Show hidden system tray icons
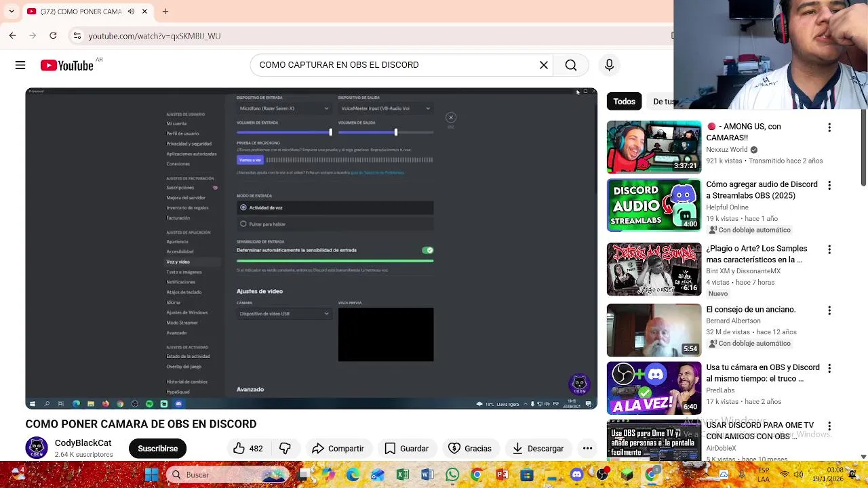The width and height of the screenshot is (868, 488). [x=707, y=474]
